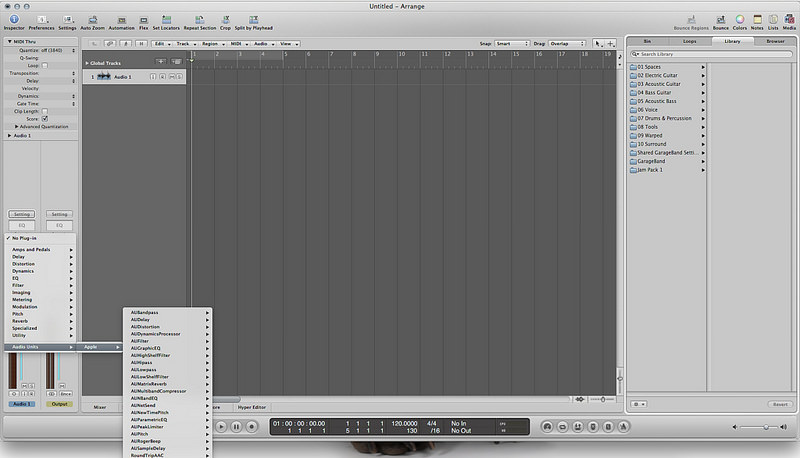Solo the Audio 1 track header
This screenshot has height=458, width=800.
coord(179,77)
